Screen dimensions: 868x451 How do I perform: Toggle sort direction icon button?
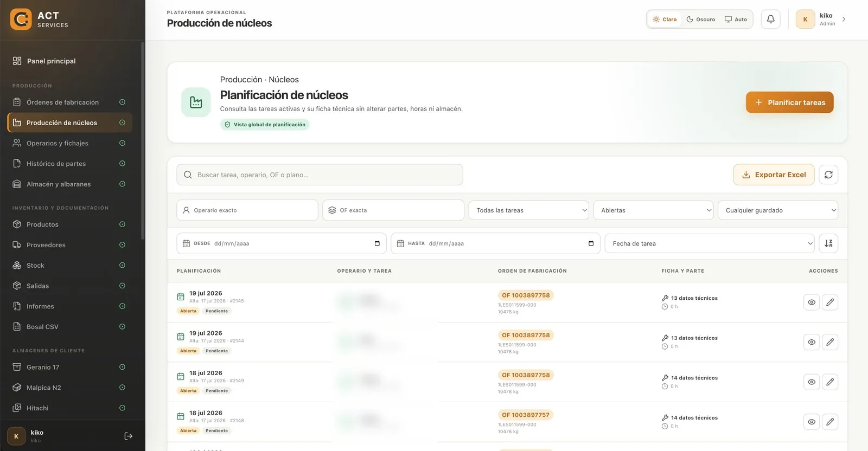[828, 243]
